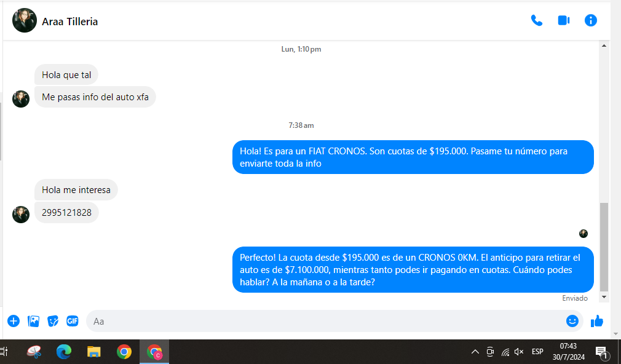Open the Snipping Tool taskbar icon

[x=34, y=352]
